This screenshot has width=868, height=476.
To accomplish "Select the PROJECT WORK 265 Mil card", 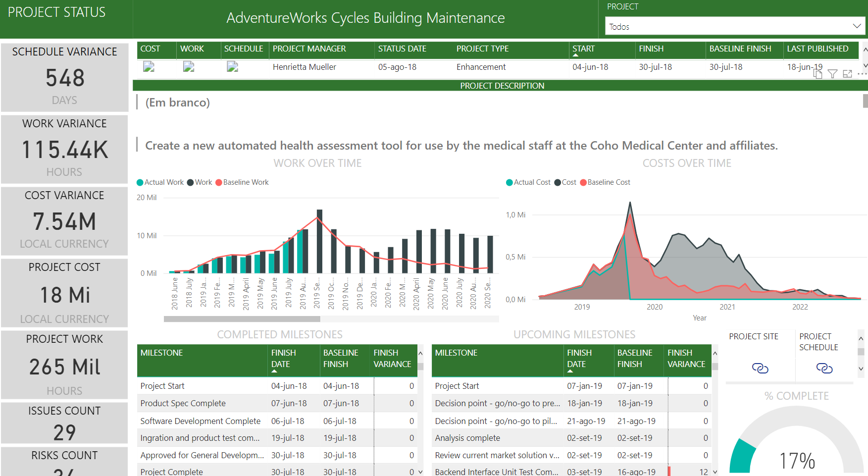I will click(64, 365).
